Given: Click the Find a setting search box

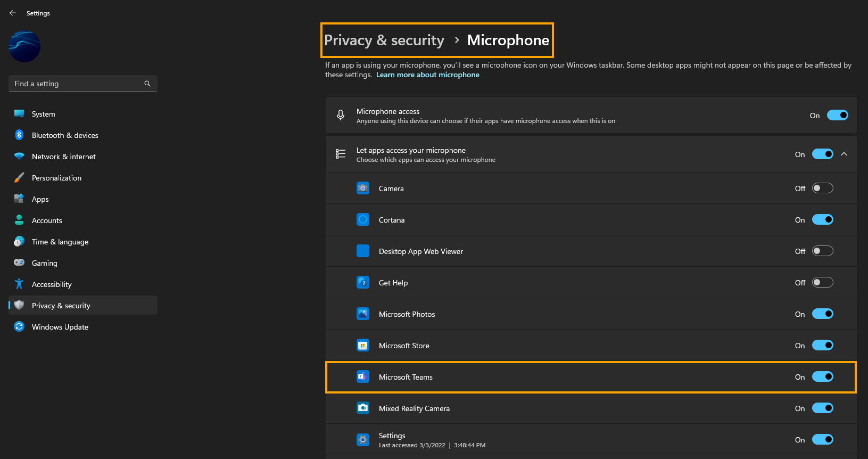Looking at the screenshot, I should (83, 84).
